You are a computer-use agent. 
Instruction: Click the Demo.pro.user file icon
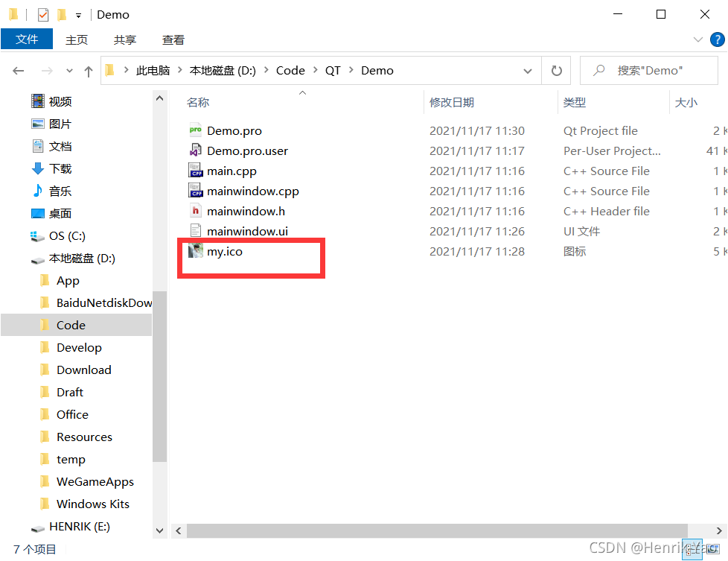(196, 150)
